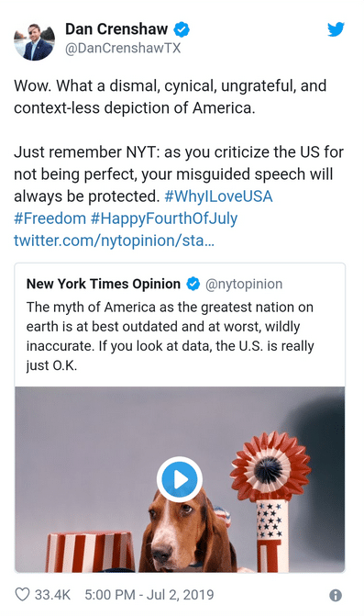Click the 33.4K likes count
This screenshot has width=364, height=616.
click(52, 595)
